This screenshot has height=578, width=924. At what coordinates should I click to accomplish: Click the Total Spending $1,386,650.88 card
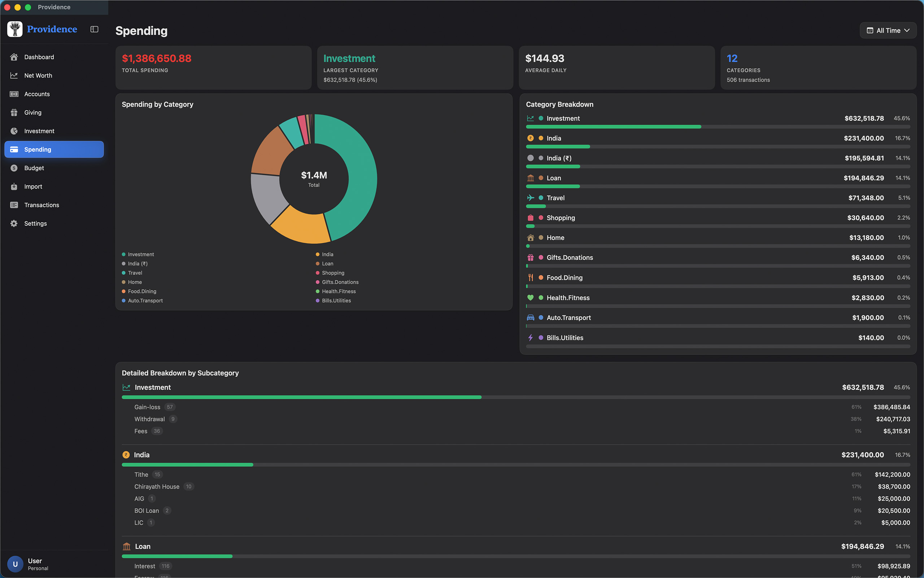pos(213,68)
